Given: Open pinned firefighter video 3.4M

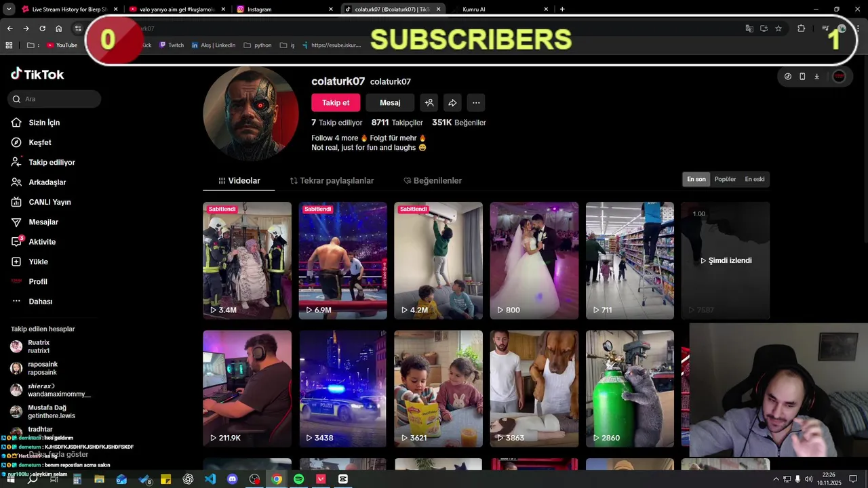Looking at the screenshot, I should 247,260.
